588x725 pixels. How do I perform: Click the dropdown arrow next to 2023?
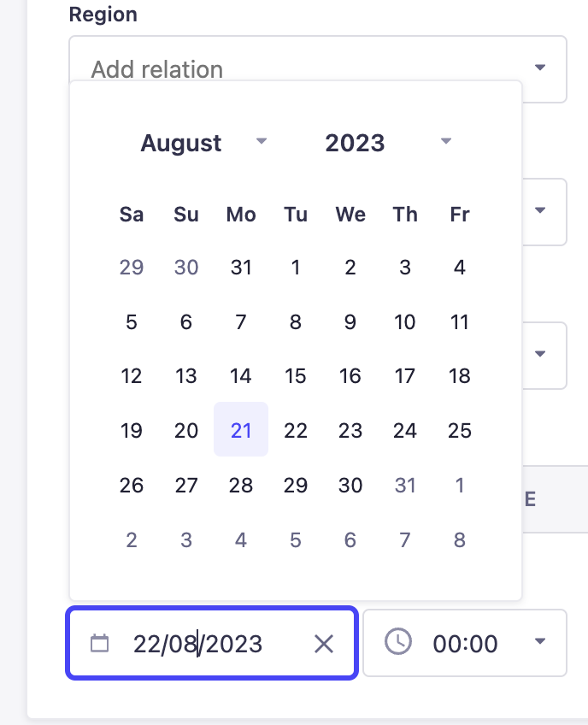point(445,142)
